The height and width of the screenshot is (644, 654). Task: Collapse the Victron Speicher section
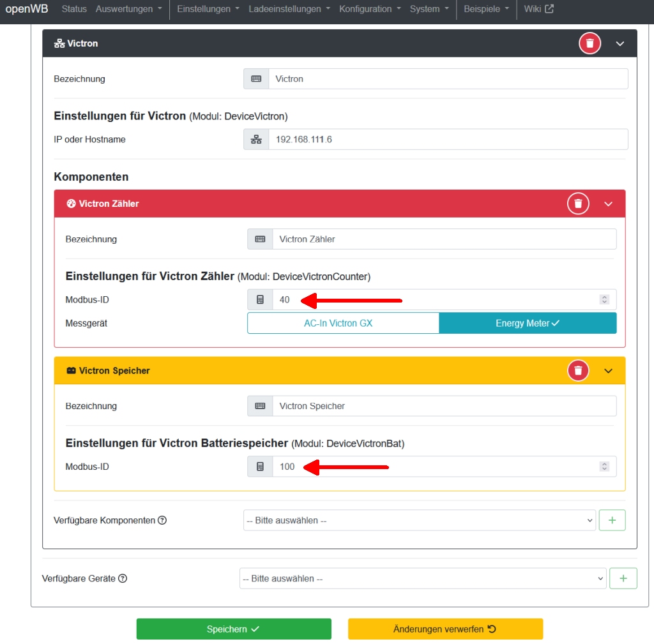click(x=608, y=371)
